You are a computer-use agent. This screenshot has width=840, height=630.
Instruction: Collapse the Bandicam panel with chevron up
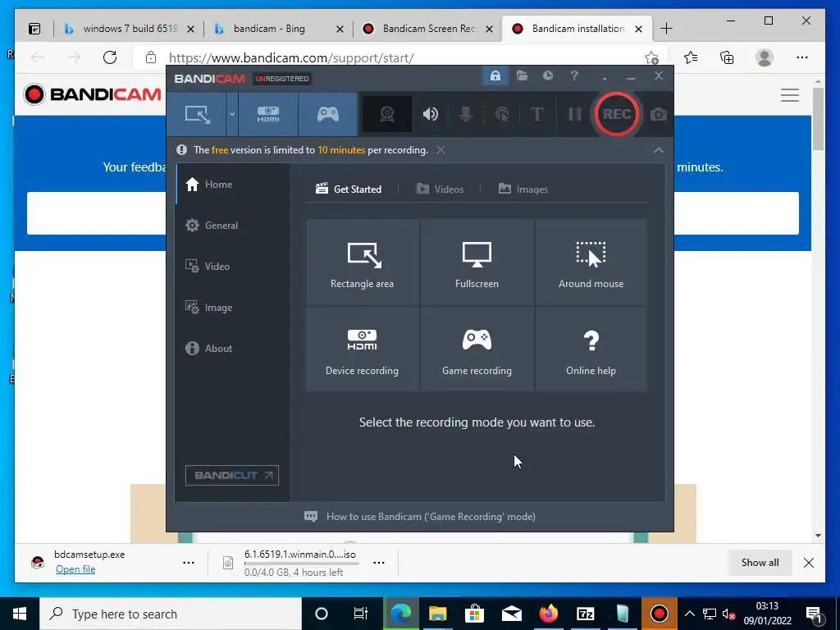pos(659,151)
